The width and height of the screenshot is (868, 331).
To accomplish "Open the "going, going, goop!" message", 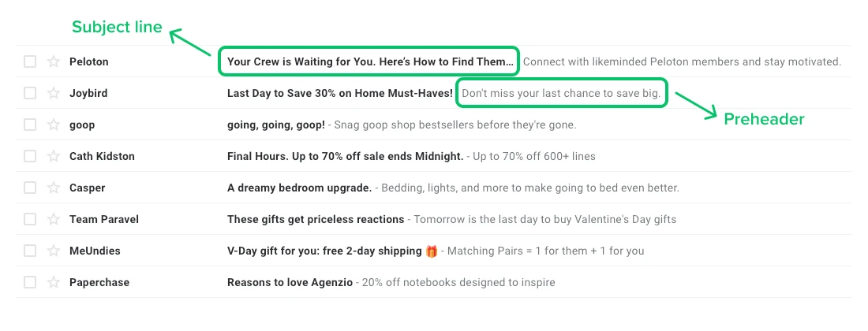I will pos(275,125).
